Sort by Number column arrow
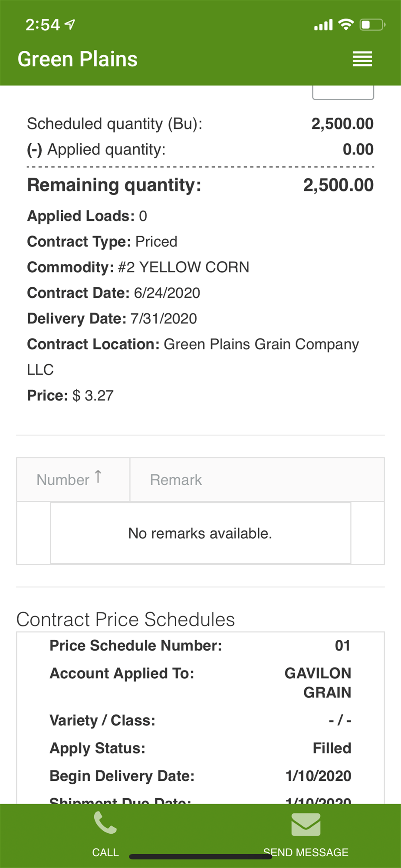This screenshot has width=401, height=868. click(99, 477)
